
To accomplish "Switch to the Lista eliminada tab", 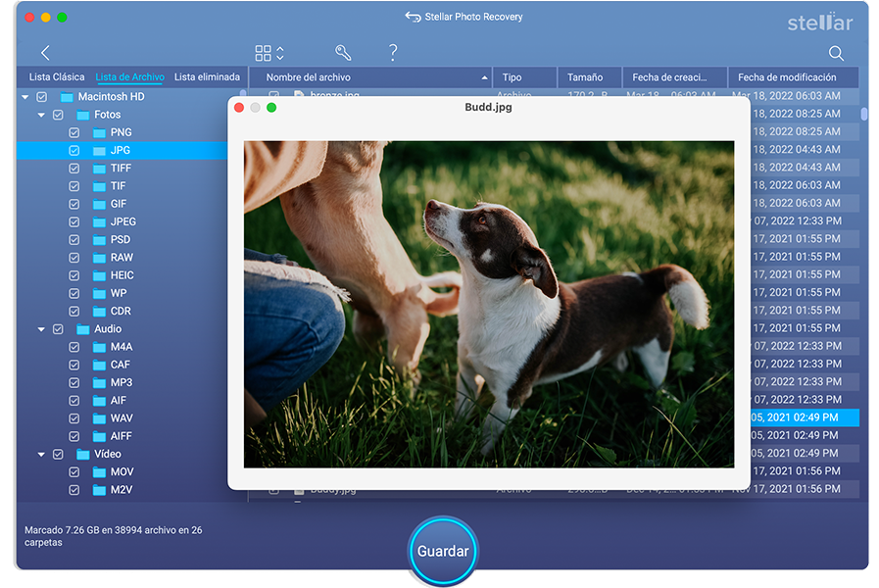I will click(x=207, y=76).
